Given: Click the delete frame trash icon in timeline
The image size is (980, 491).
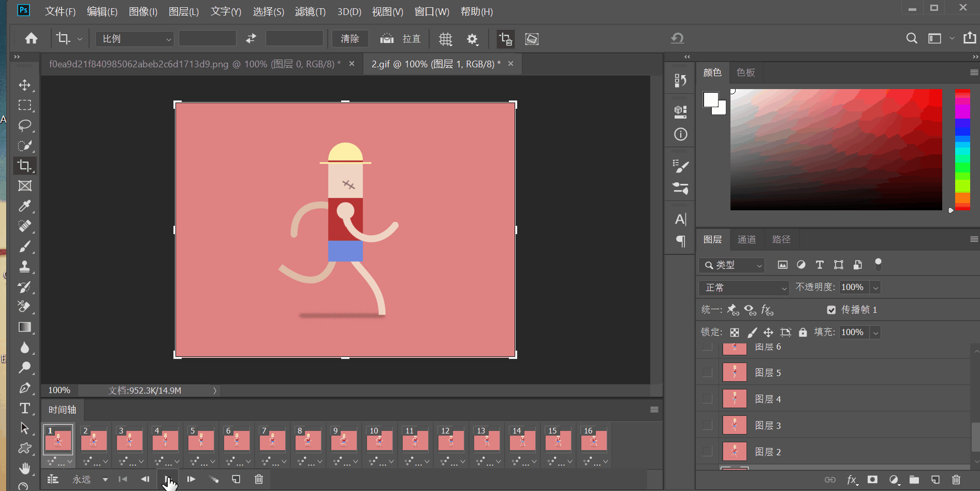Looking at the screenshot, I should coord(259,479).
